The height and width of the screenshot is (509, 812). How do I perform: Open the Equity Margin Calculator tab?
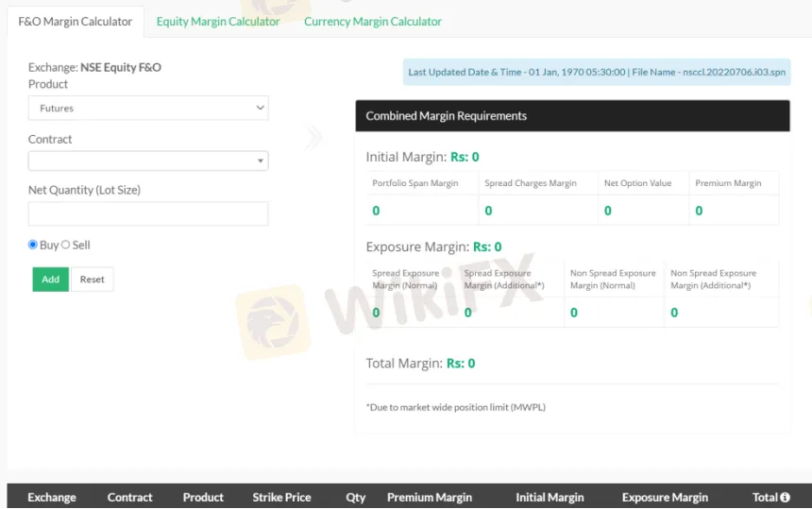218,21
